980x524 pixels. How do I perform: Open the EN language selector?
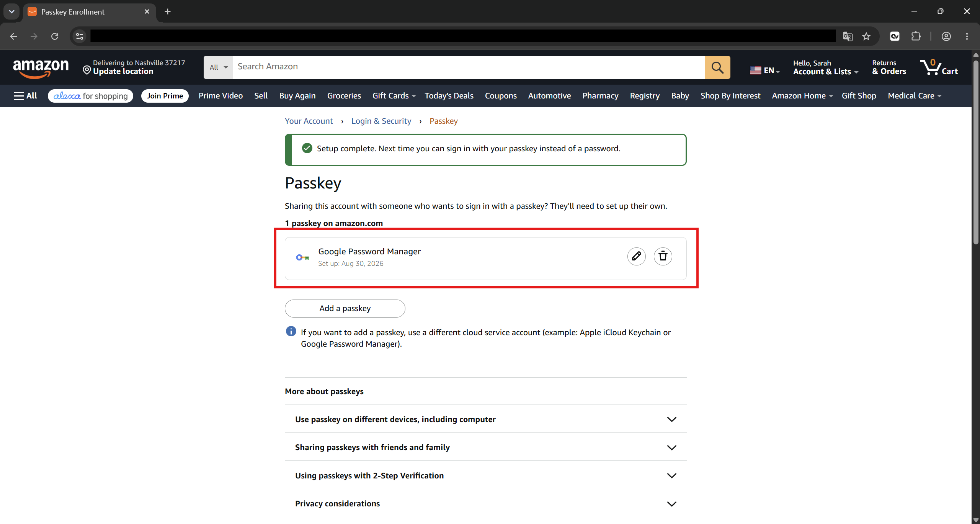(x=764, y=70)
